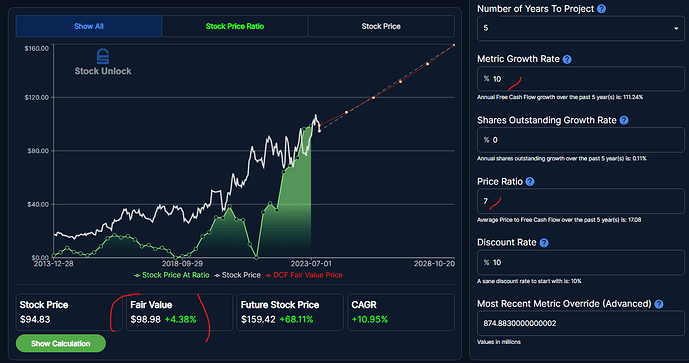
Task: Focus the Metric Growth Rate input field
Action: (580, 79)
